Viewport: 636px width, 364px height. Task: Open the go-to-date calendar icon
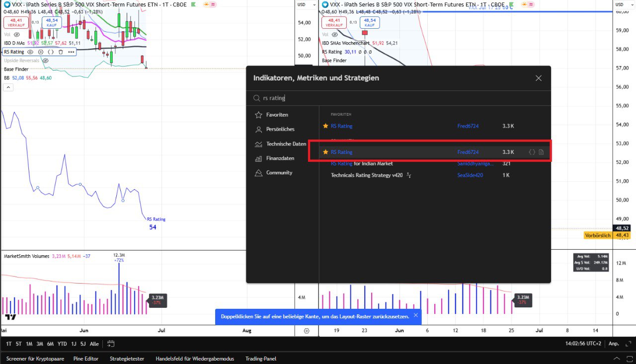(111, 344)
